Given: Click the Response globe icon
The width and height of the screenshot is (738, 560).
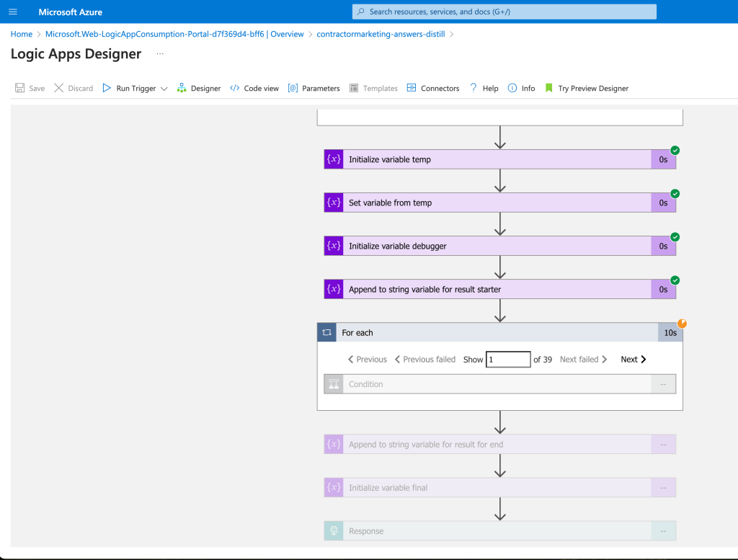Looking at the screenshot, I should point(334,531).
